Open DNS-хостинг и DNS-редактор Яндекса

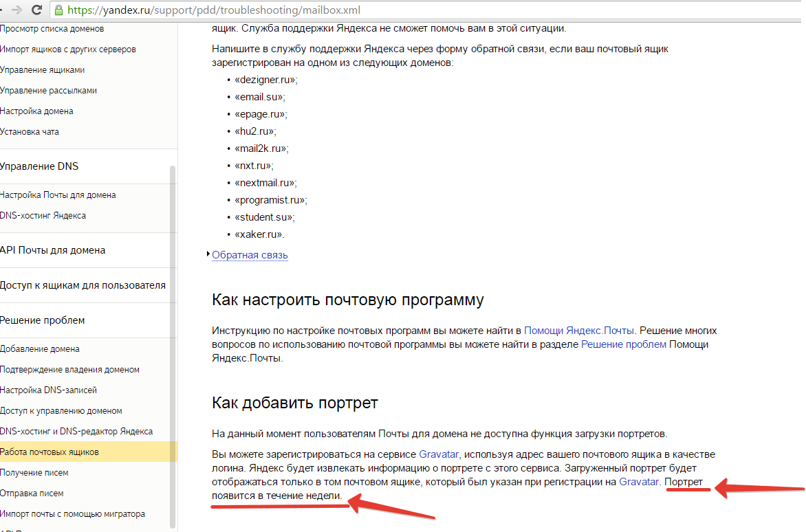click(76, 432)
